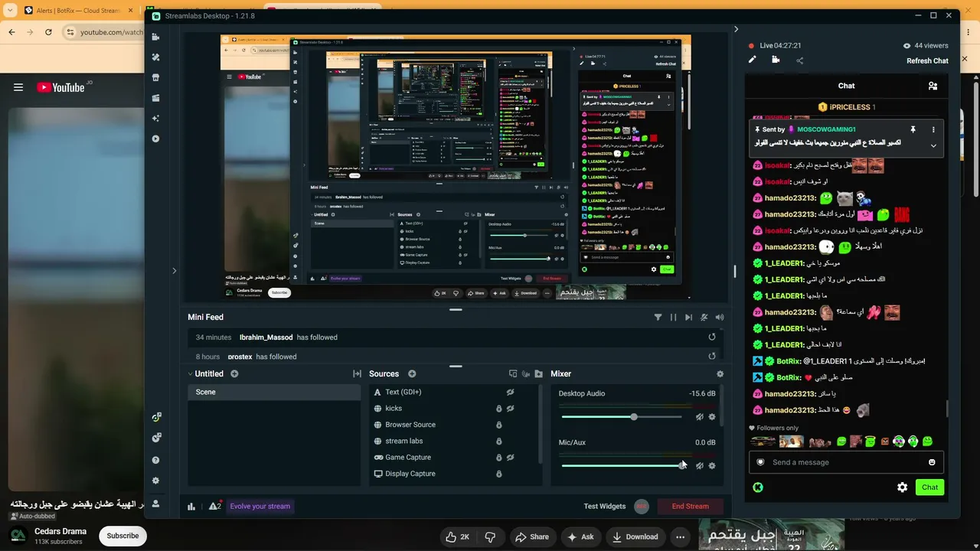The height and width of the screenshot is (551, 980).
Task: Expand the pinned MOSCOWGAMING1 message
Action: [933, 145]
